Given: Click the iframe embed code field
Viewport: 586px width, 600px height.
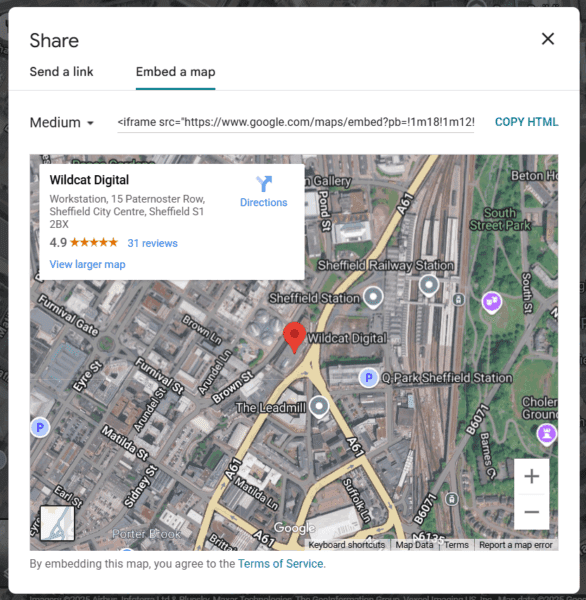Looking at the screenshot, I should tap(296, 122).
